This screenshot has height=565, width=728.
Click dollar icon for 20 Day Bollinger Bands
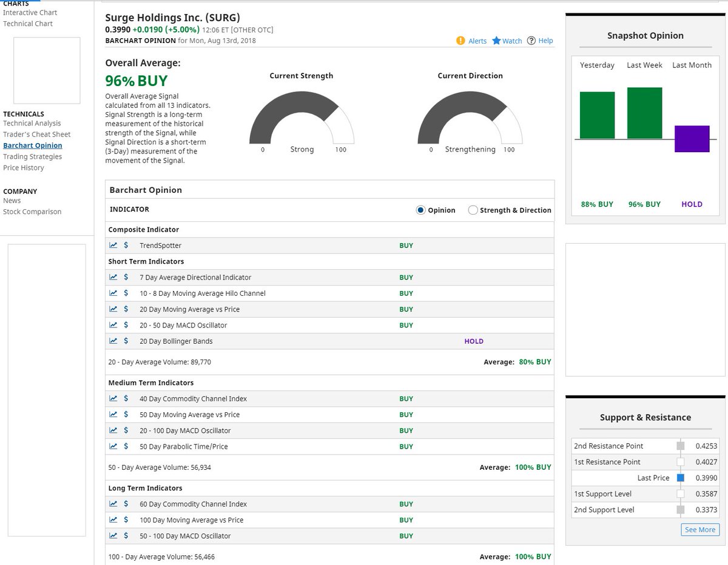click(x=126, y=341)
